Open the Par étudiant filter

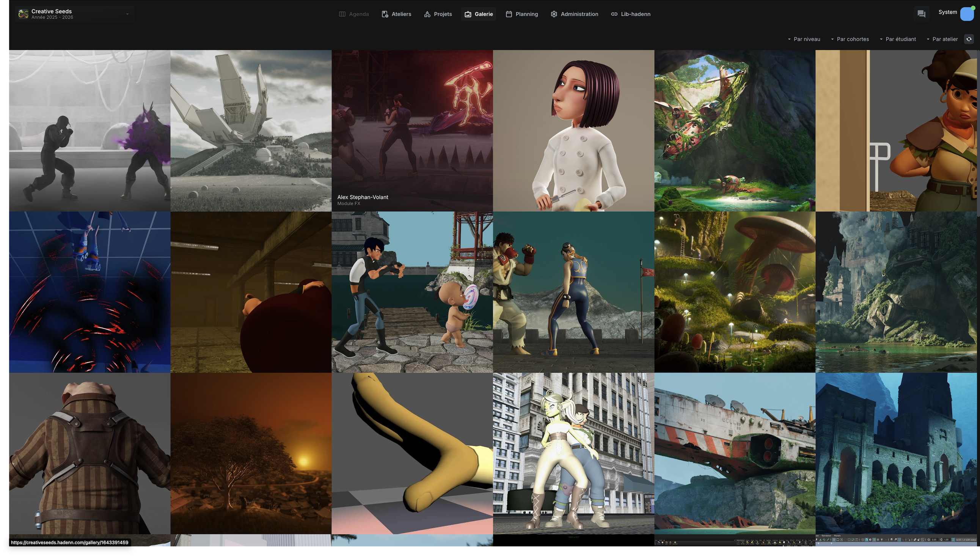click(897, 39)
